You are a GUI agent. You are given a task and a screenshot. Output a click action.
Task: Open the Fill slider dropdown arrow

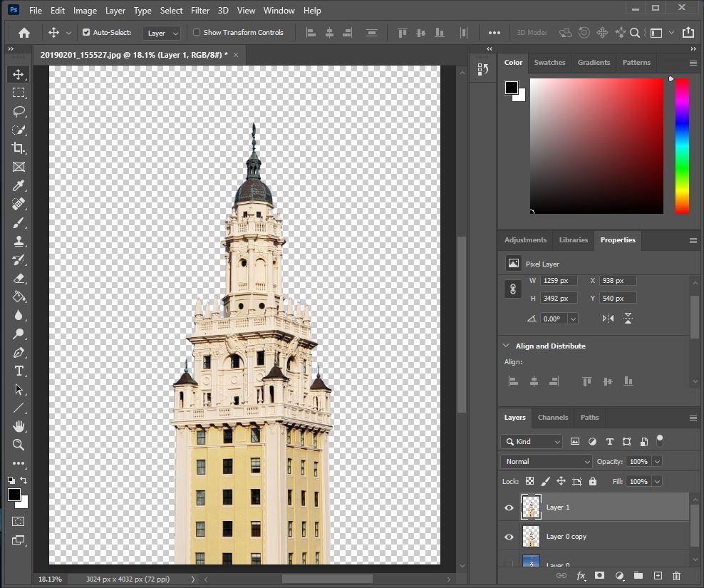point(657,482)
